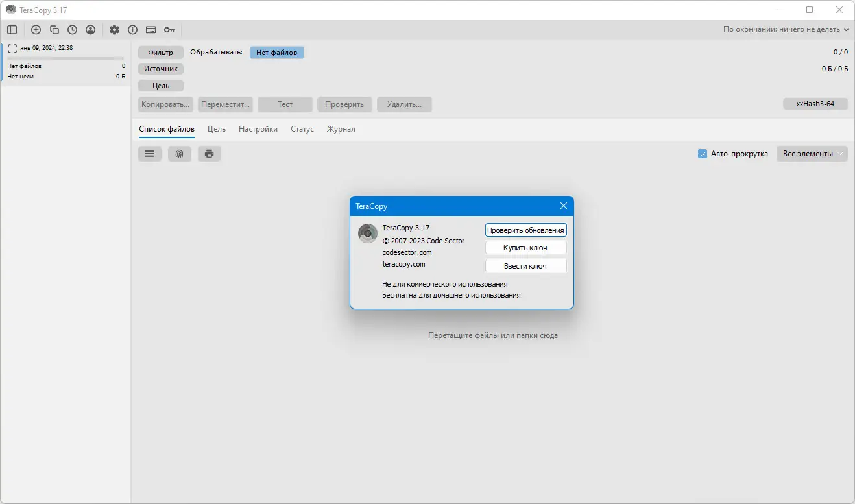Open the По окончании: ничего не делать dropdown
The image size is (855, 504).
pyautogui.click(x=786, y=29)
